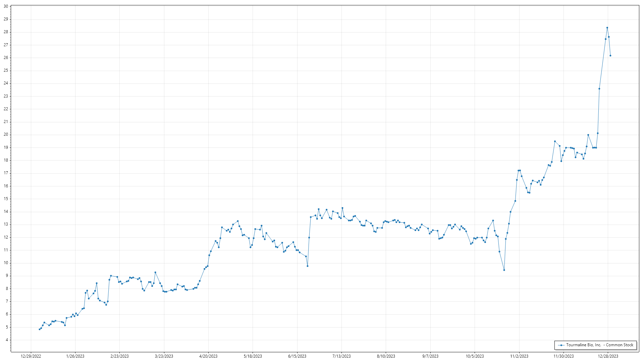Image resolution: width=644 pixels, height=362 pixels.
Task: Click the late-October low point near 9.5
Action: [x=504, y=270]
